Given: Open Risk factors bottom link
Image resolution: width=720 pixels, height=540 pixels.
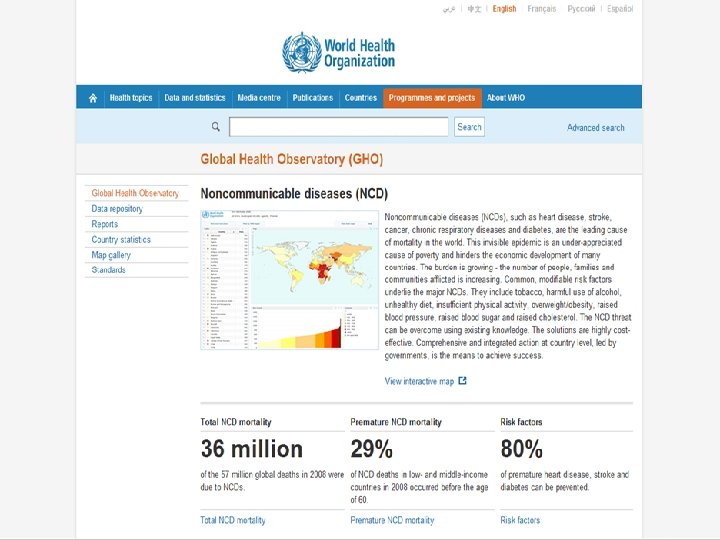Looking at the screenshot, I should [520, 520].
